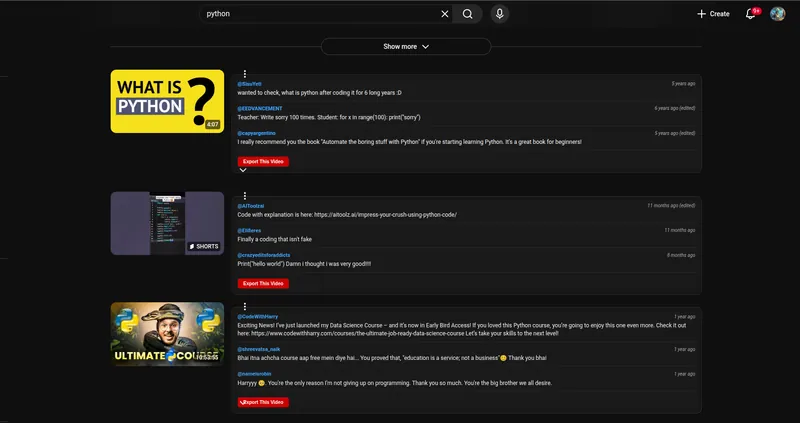Export the What Is Python video
The height and width of the screenshot is (423, 800).
click(x=263, y=161)
